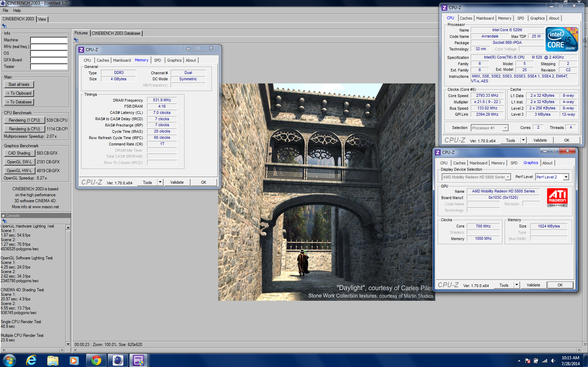Switch to the CPU-Z taskbar button

pos(139,360)
